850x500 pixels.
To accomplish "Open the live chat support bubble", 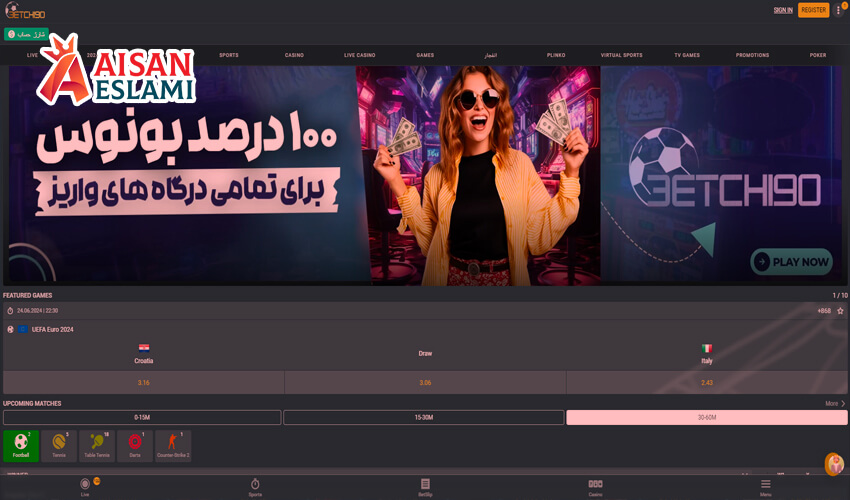I will pos(835,464).
